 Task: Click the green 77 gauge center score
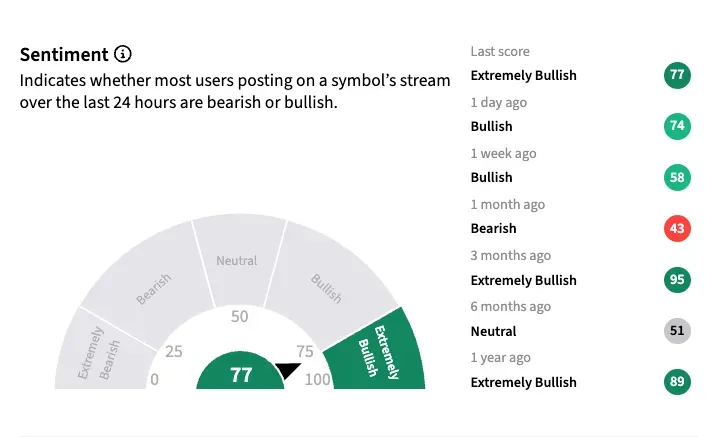pyautogui.click(x=241, y=375)
